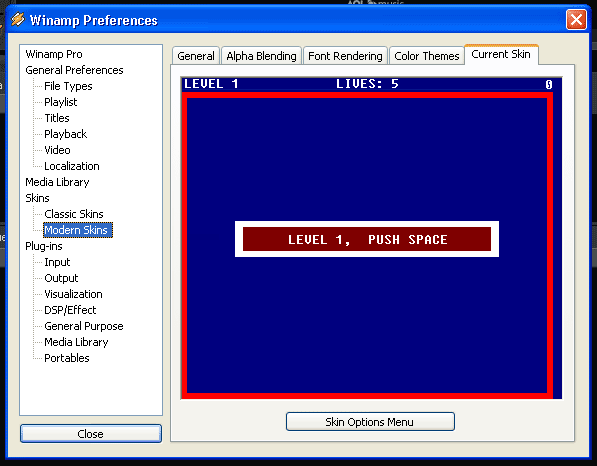Switch to the General tab

click(x=196, y=56)
